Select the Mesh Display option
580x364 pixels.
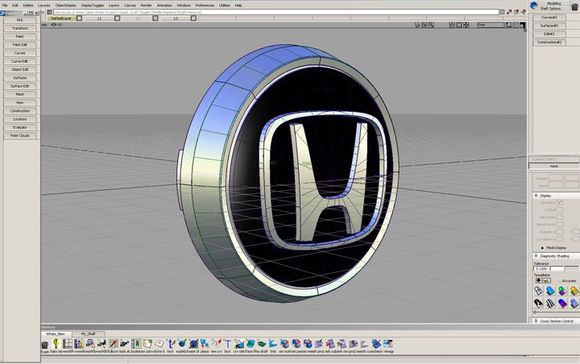[554, 247]
